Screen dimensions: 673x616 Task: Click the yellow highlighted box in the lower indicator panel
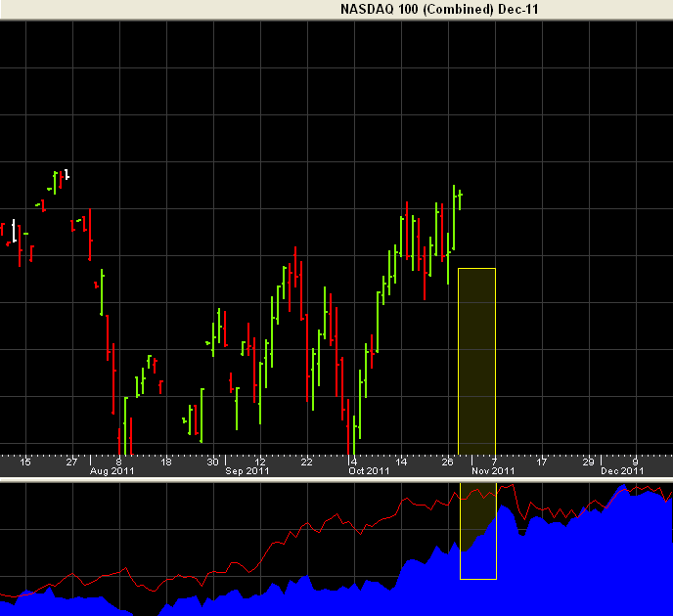click(x=478, y=531)
